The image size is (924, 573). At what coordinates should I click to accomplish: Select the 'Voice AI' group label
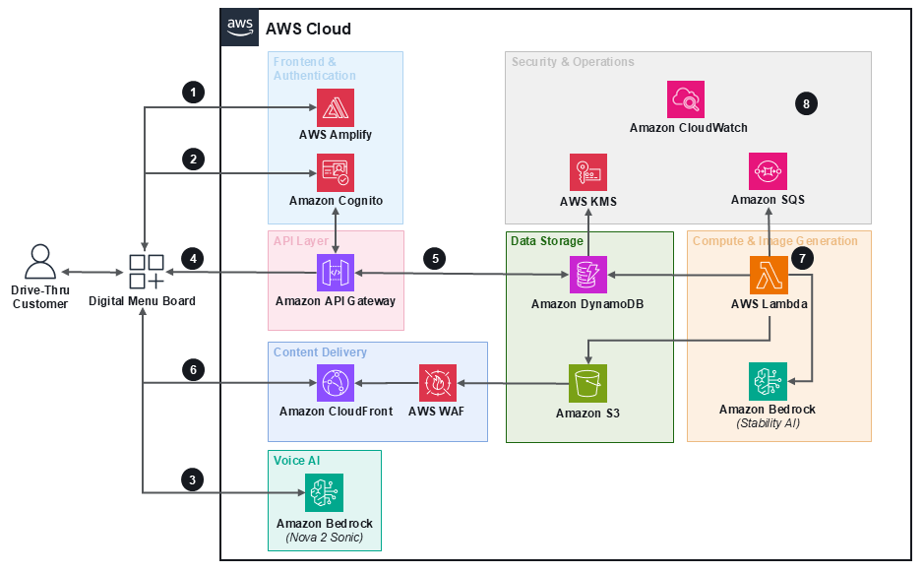(x=296, y=461)
